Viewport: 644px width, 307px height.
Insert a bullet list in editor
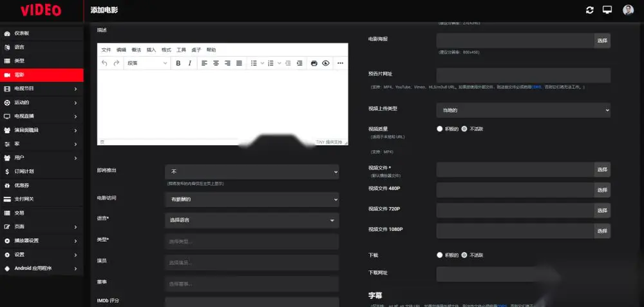(x=254, y=63)
